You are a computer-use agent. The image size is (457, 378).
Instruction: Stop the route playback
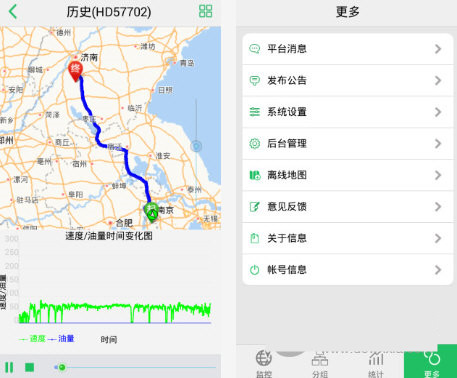pos(30,367)
